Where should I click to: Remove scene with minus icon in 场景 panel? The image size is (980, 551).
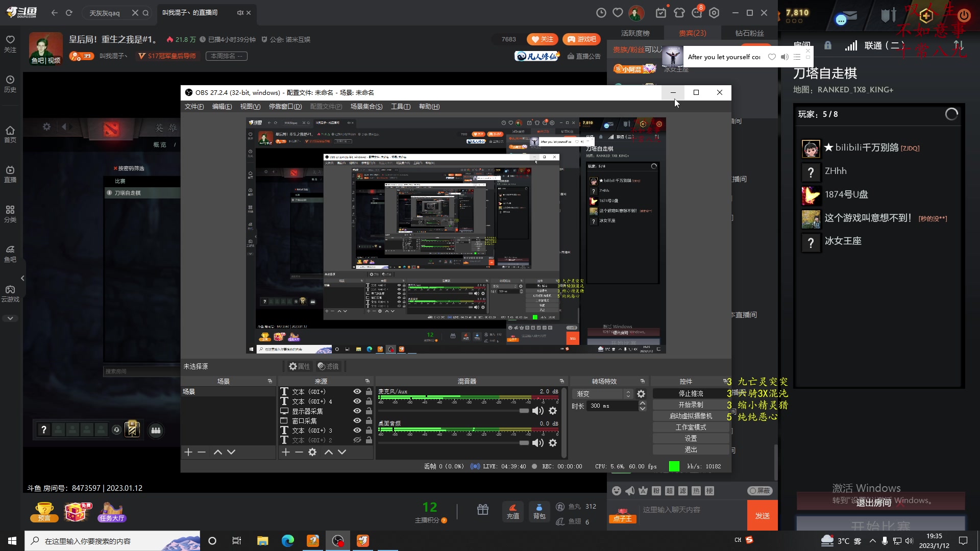(202, 452)
